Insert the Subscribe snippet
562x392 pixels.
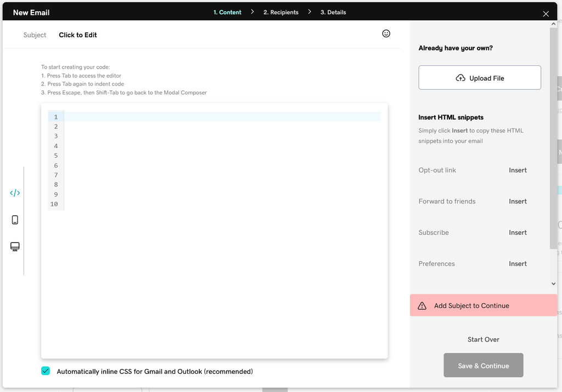click(x=518, y=232)
